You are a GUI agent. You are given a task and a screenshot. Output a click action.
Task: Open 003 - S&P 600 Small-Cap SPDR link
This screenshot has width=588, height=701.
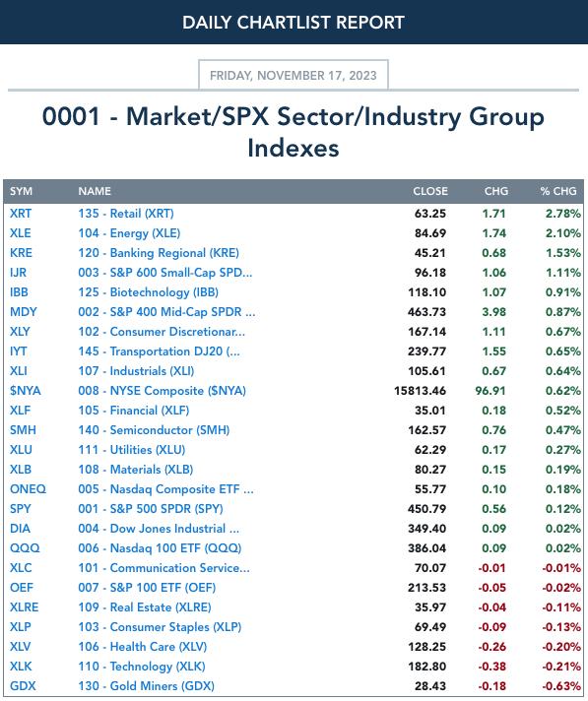[x=165, y=273]
